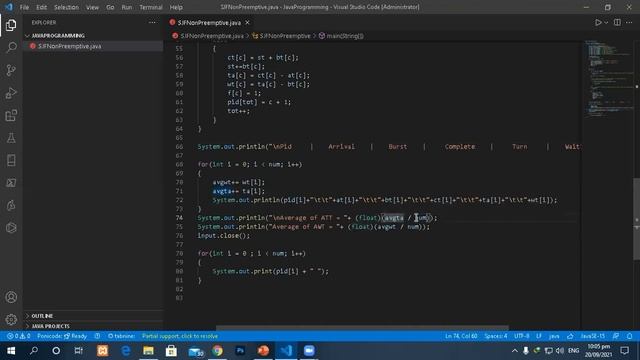Viewport: 640px width, 360px height.
Task: Open the File menu
Action: pos(24,7)
